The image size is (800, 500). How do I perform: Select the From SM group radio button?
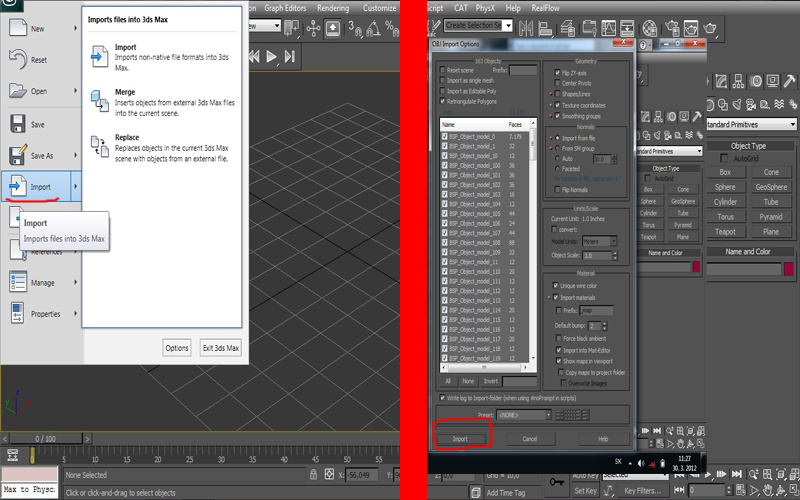pos(557,148)
